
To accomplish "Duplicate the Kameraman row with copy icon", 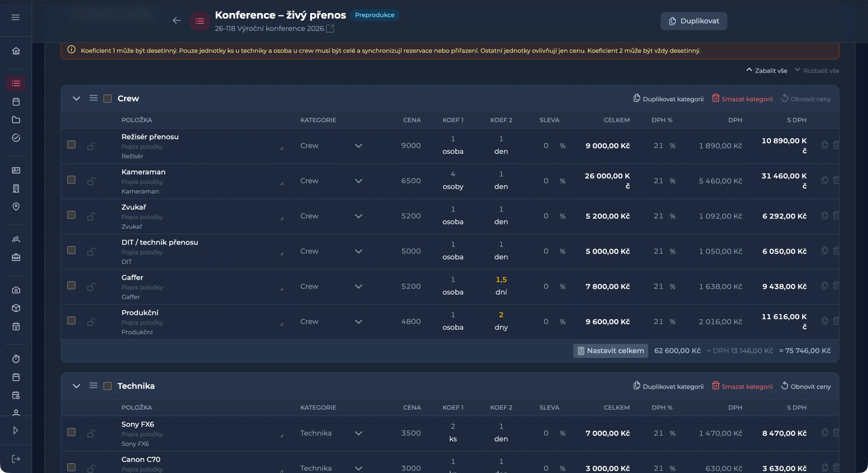I will (x=825, y=180).
